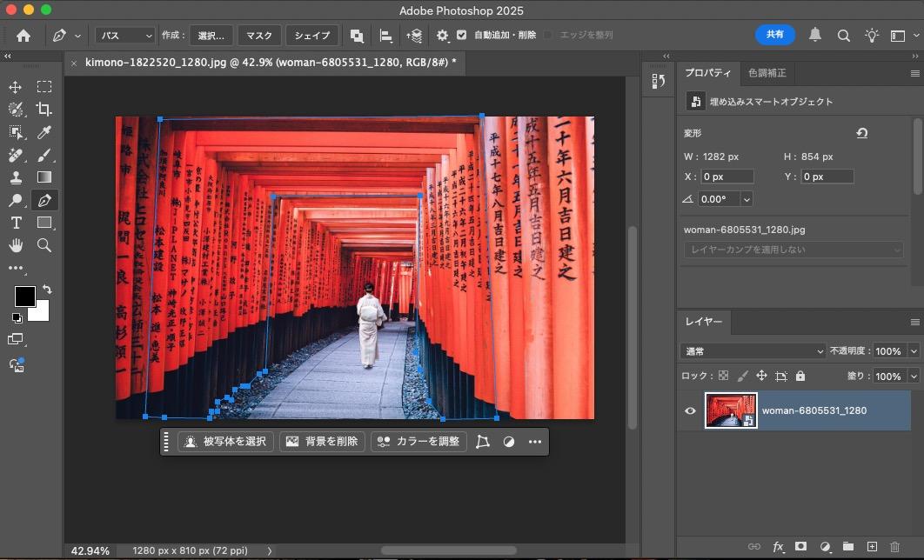Switch to the プロパティ tab
The width and height of the screenshot is (924, 560).
(707, 73)
